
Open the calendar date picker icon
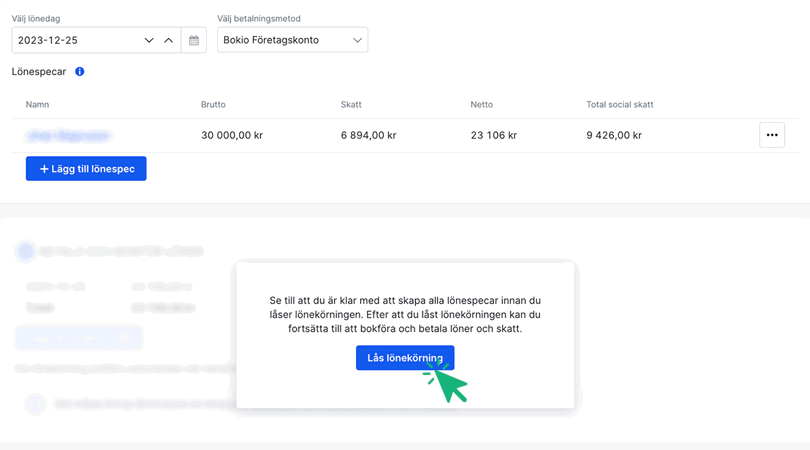[194, 41]
